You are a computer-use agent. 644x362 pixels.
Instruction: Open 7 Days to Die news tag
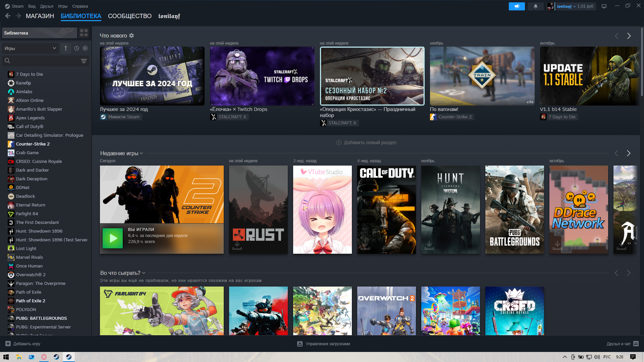click(x=559, y=117)
